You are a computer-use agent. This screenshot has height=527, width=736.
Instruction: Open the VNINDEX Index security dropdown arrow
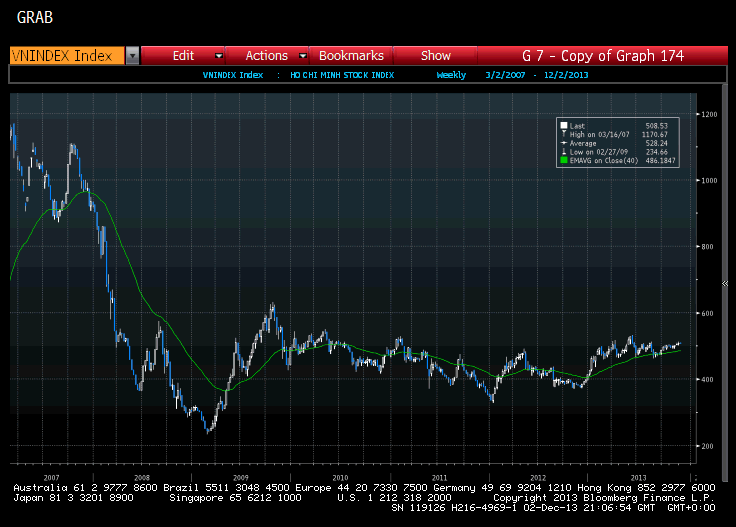(132, 56)
